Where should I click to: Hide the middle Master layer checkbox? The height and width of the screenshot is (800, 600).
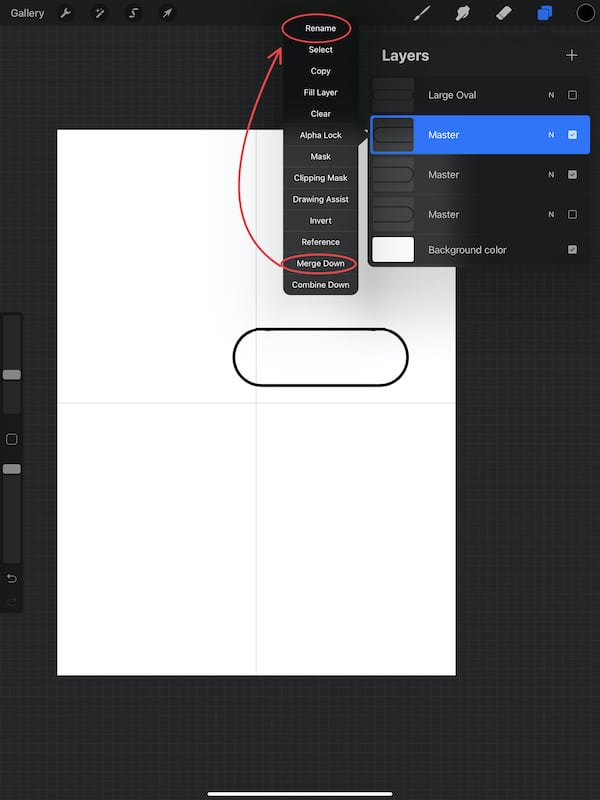pyautogui.click(x=572, y=174)
